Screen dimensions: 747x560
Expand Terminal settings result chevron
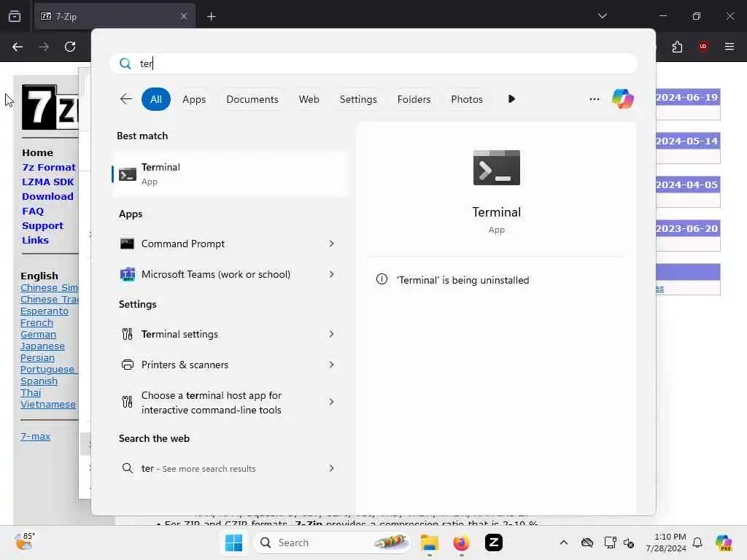click(x=332, y=334)
